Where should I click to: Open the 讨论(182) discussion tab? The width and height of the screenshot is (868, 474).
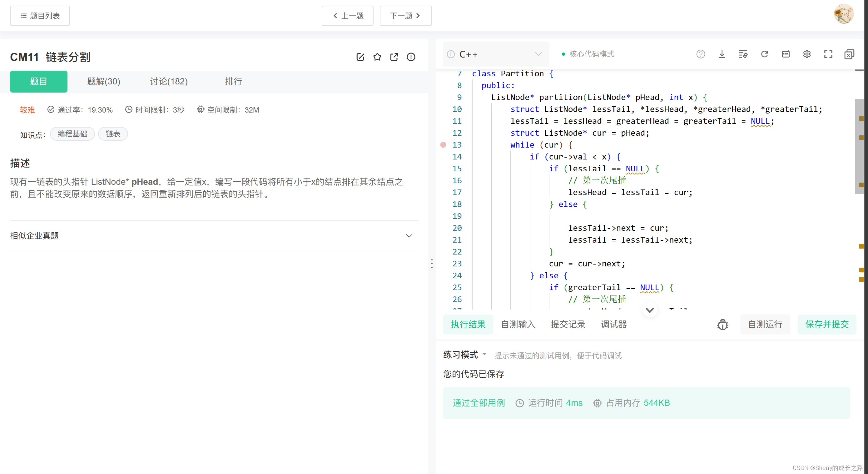coord(168,81)
